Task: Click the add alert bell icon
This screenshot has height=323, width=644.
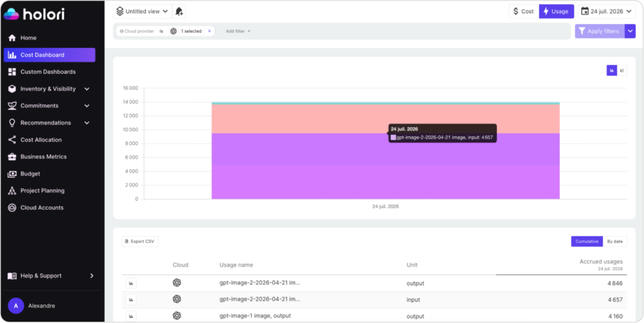Action: (x=179, y=11)
